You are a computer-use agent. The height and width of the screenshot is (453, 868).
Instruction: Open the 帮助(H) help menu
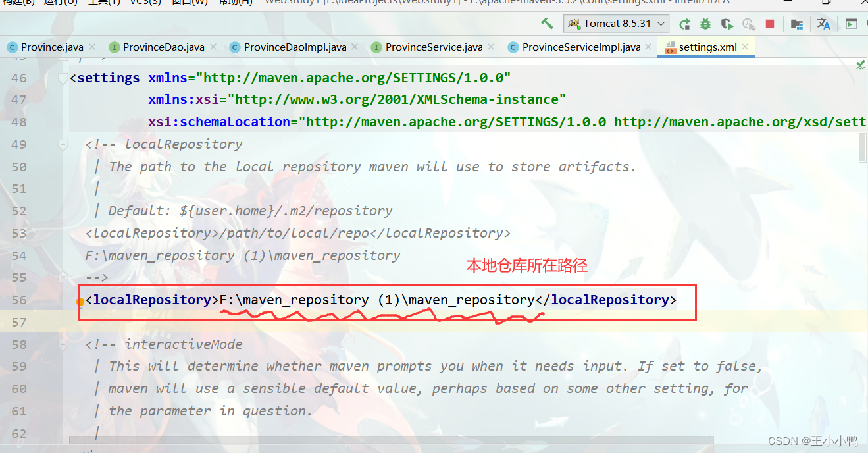235,3
